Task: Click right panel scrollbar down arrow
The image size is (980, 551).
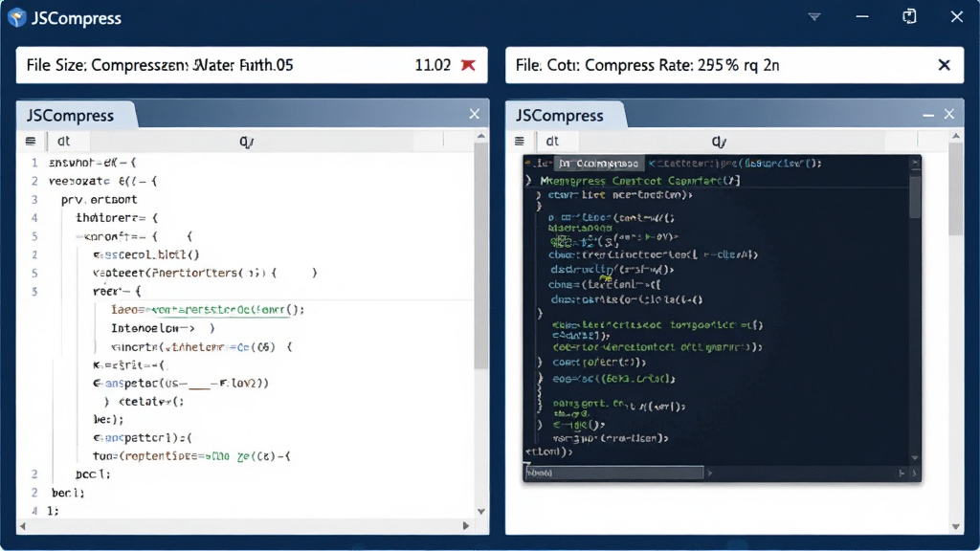Action: click(956, 527)
